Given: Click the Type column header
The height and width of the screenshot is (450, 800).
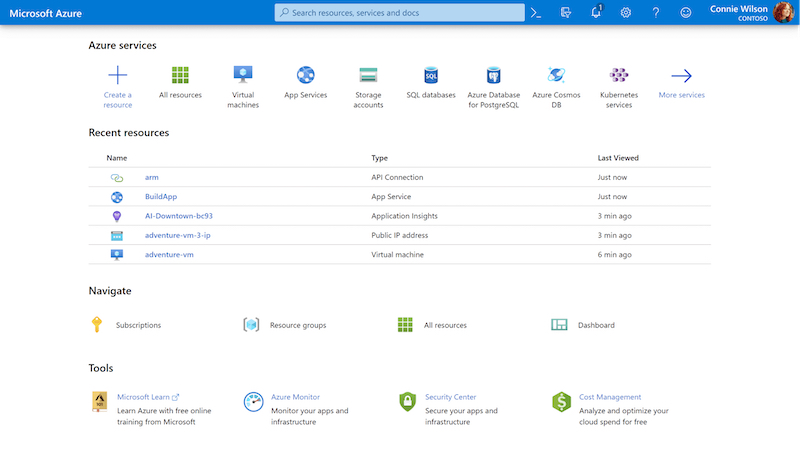Looking at the screenshot, I should point(380,158).
